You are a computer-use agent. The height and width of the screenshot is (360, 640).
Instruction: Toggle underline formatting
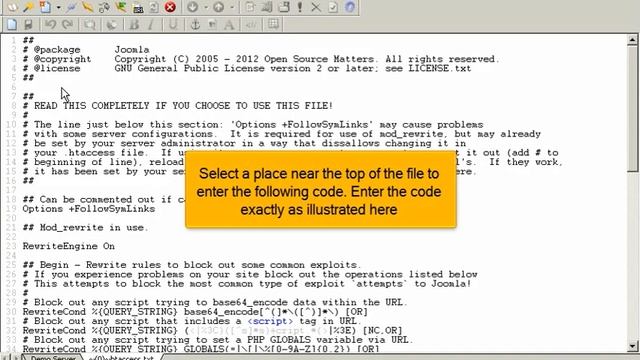pos(173,24)
